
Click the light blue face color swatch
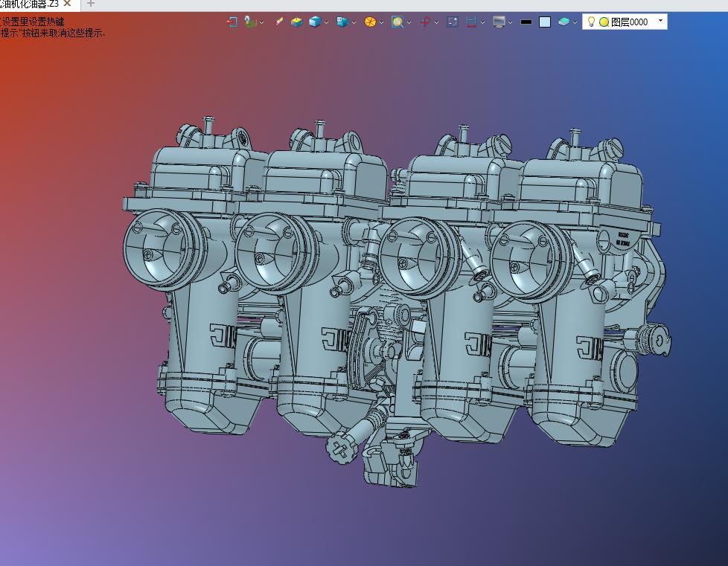545,22
